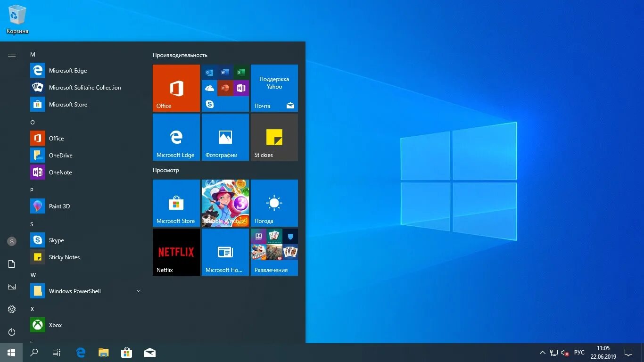
Task: Open Microsoft Solitaire Collection
Action: (x=85, y=87)
